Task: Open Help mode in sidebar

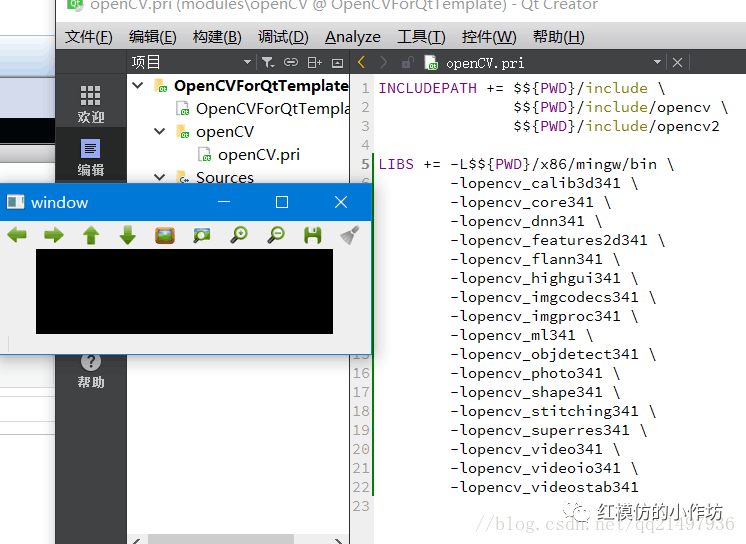Action: click(90, 371)
